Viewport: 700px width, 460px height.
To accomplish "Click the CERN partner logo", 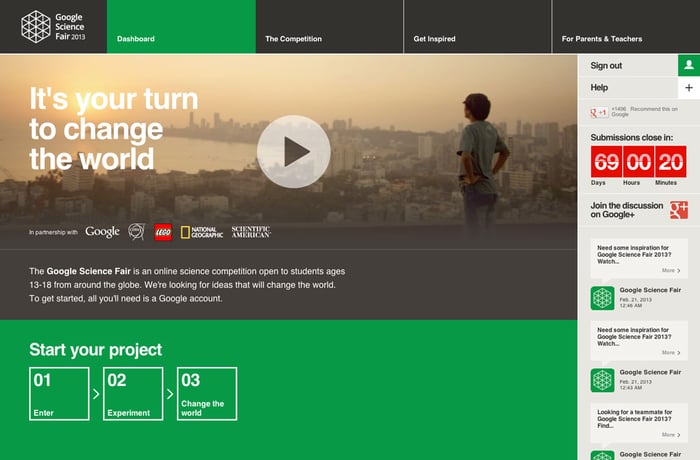I will pos(137,232).
